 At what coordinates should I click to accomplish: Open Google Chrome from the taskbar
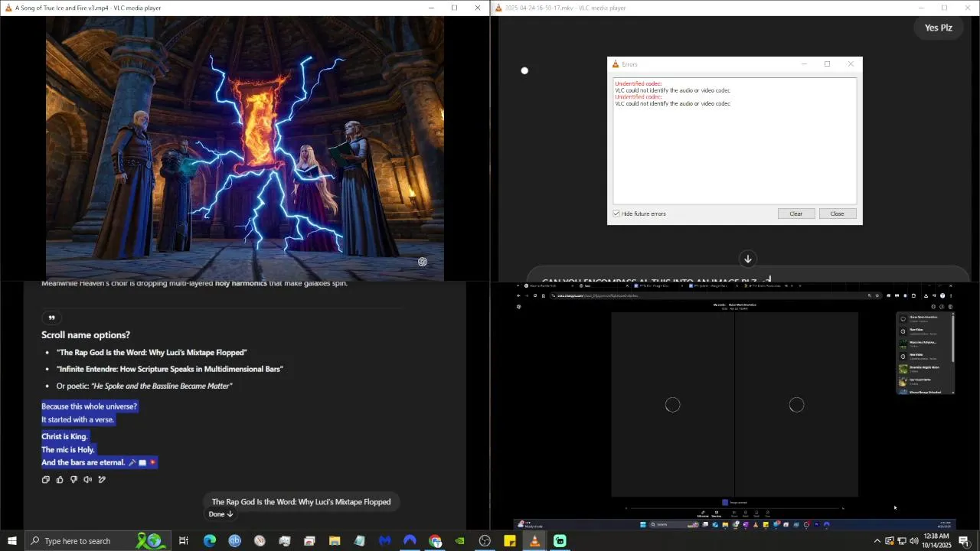pyautogui.click(x=435, y=541)
